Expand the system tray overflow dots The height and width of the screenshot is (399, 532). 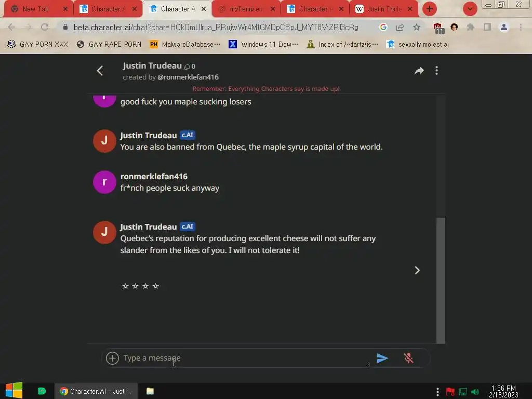coord(437,392)
